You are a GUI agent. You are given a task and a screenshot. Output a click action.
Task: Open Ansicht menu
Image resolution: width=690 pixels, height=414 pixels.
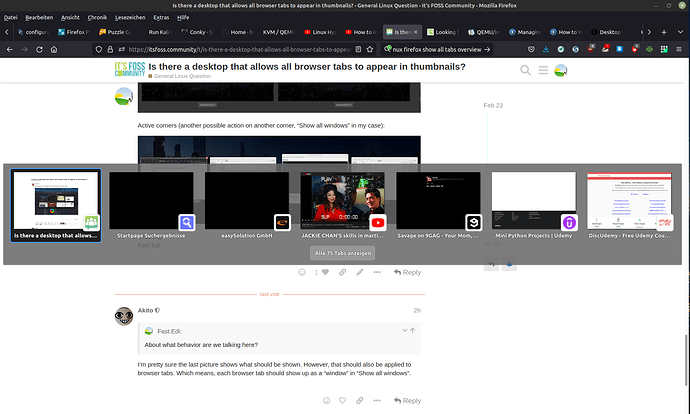click(70, 18)
